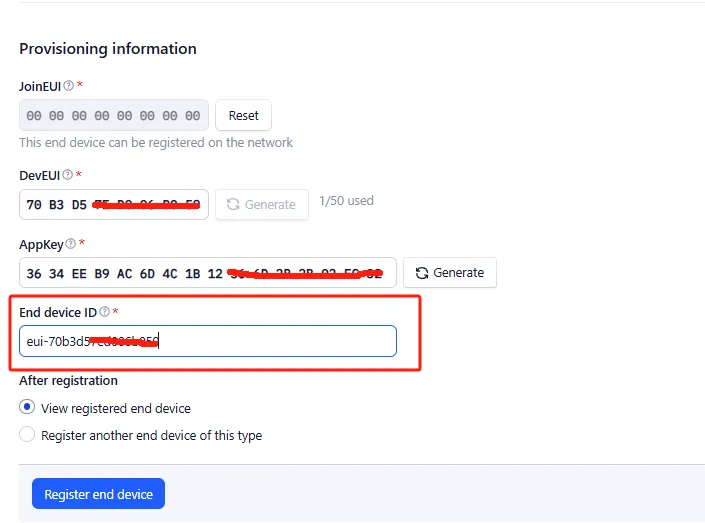This screenshot has width=705, height=523.
Task: Click inside the AppKey hex input
Action: tap(207, 273)
